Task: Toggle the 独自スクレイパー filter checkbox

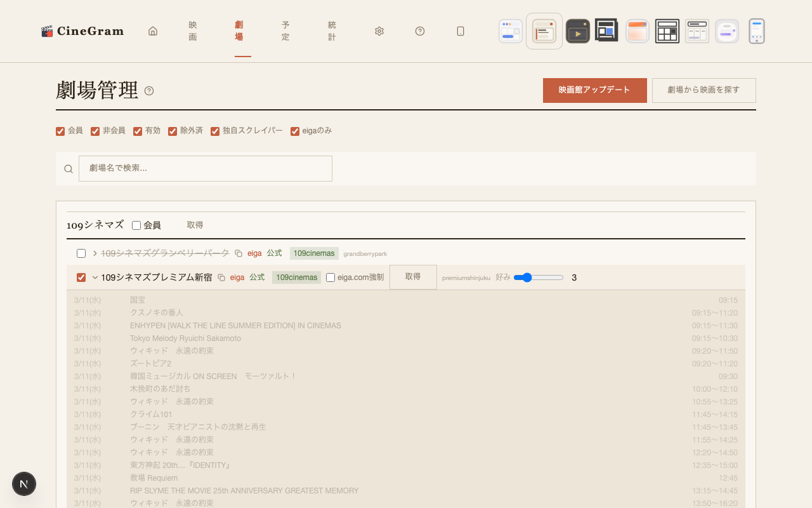Action: [x=215, y=131]
